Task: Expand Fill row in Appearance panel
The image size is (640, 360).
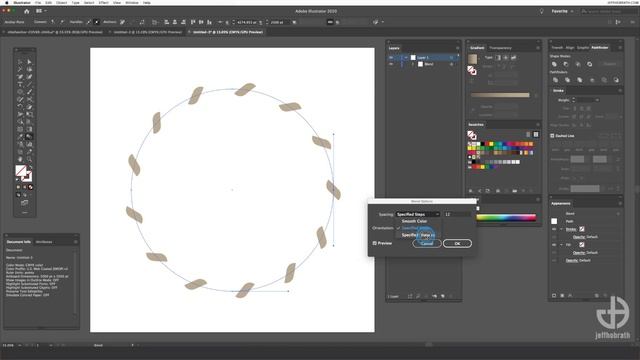Action: pos(561,244)
